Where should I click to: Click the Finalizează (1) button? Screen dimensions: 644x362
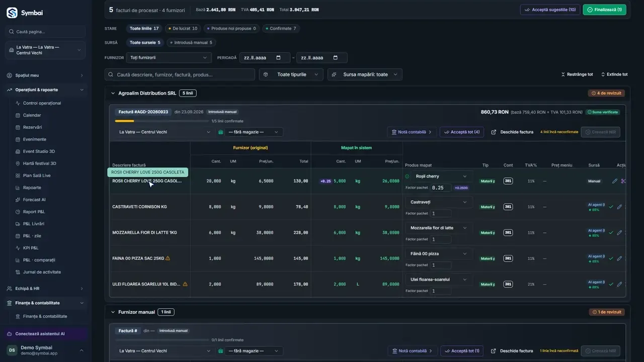point(604,10)
